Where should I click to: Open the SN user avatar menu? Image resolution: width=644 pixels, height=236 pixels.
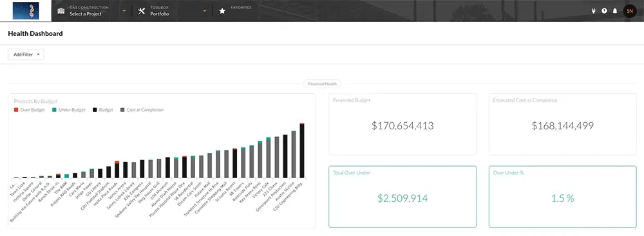tap(630, 11)
